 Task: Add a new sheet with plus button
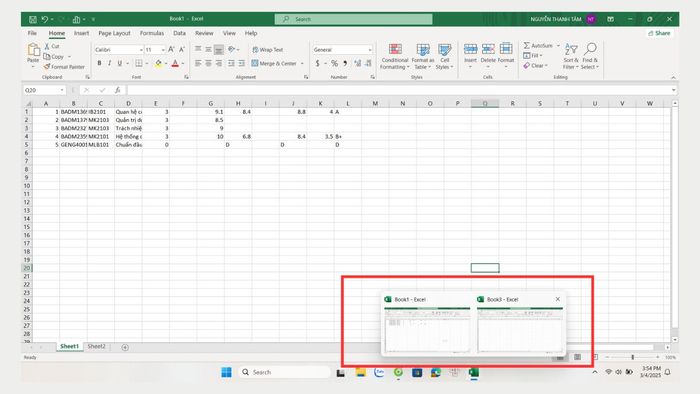pos(125,347)
